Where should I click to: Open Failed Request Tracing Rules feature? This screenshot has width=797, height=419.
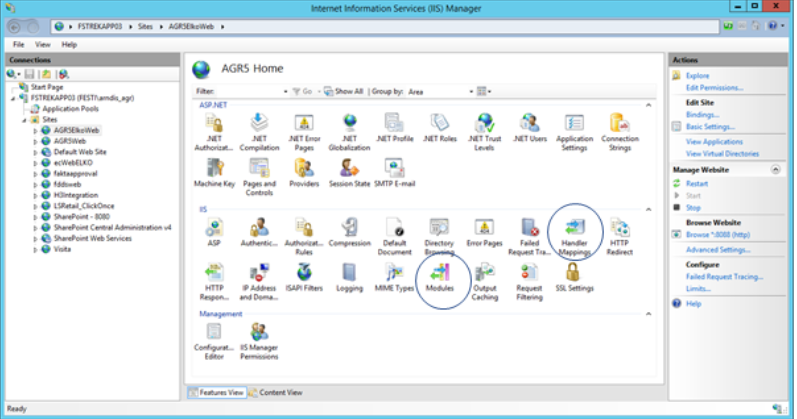pyautogui.click(x=530, y=236)
